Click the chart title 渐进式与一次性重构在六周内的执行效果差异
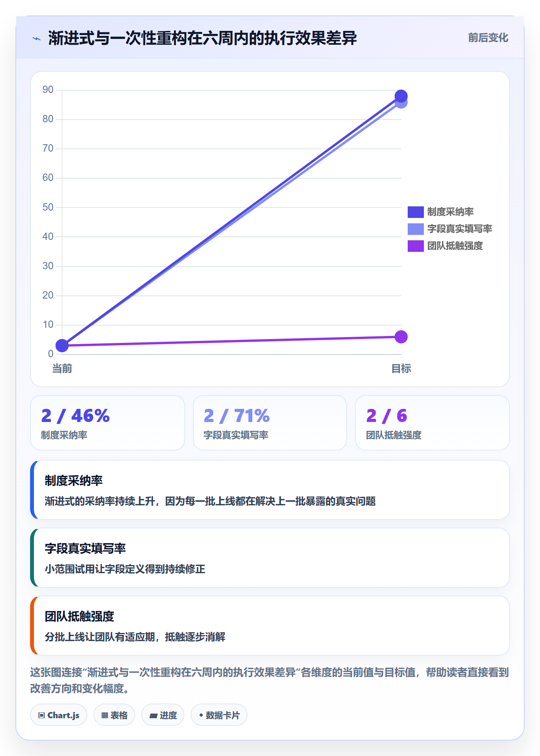 pyautogui.click(x=202, y=38)
